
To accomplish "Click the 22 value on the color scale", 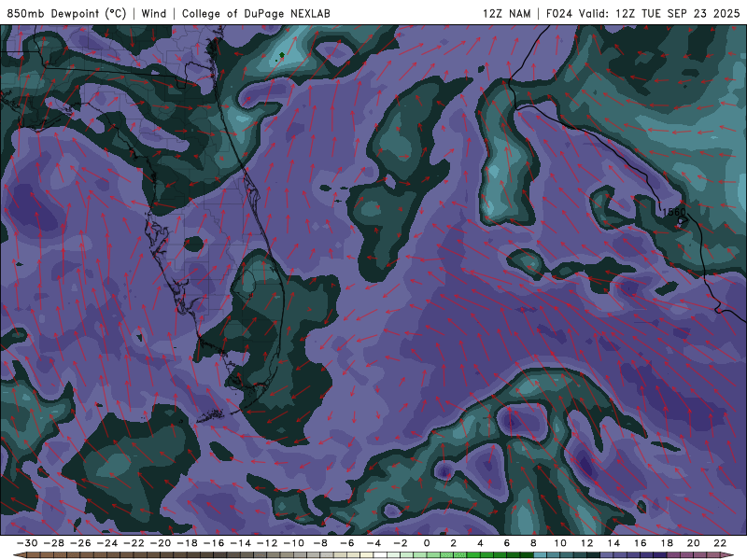I will 720,543.
